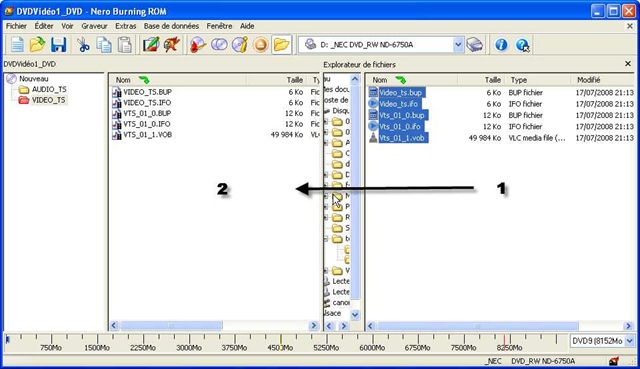Show disc info with the CD 'i' icon

click(240, 44)
